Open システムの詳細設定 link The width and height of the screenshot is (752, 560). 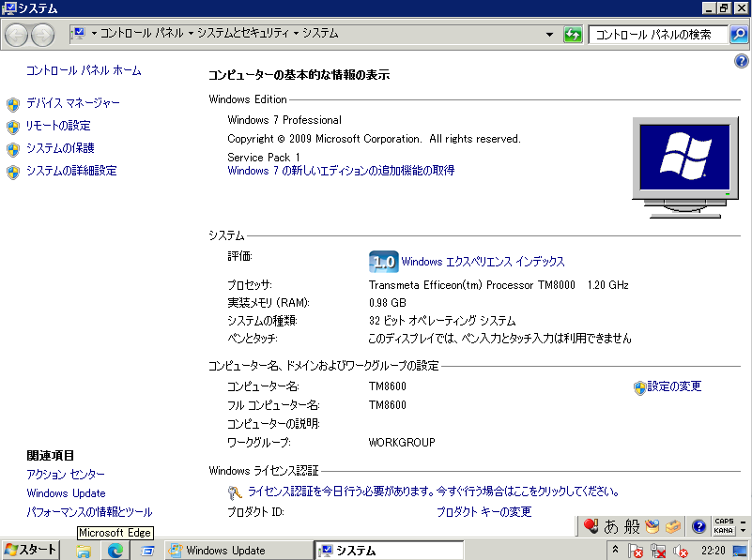(x=71, y=171)
